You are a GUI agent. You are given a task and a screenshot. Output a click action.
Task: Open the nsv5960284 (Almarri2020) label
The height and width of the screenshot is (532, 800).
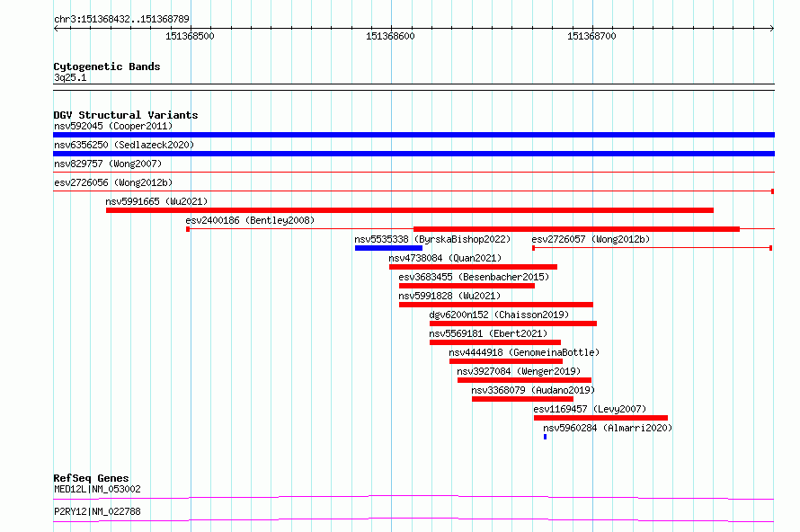(x=608, y=428)
